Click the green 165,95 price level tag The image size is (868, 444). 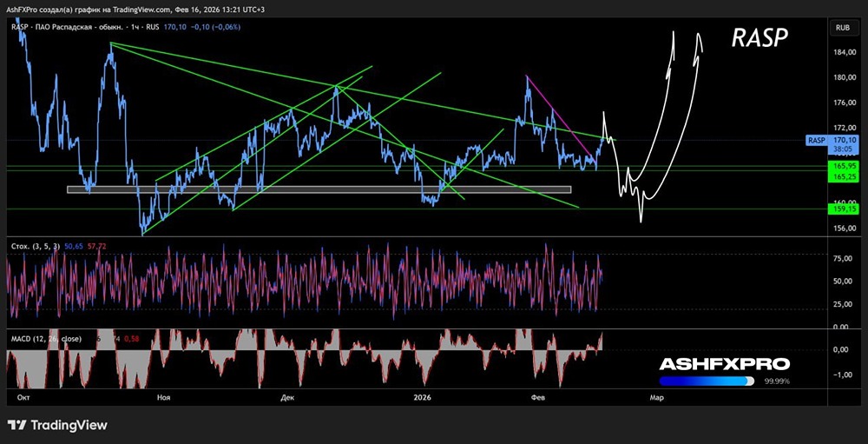coord(842,166)
